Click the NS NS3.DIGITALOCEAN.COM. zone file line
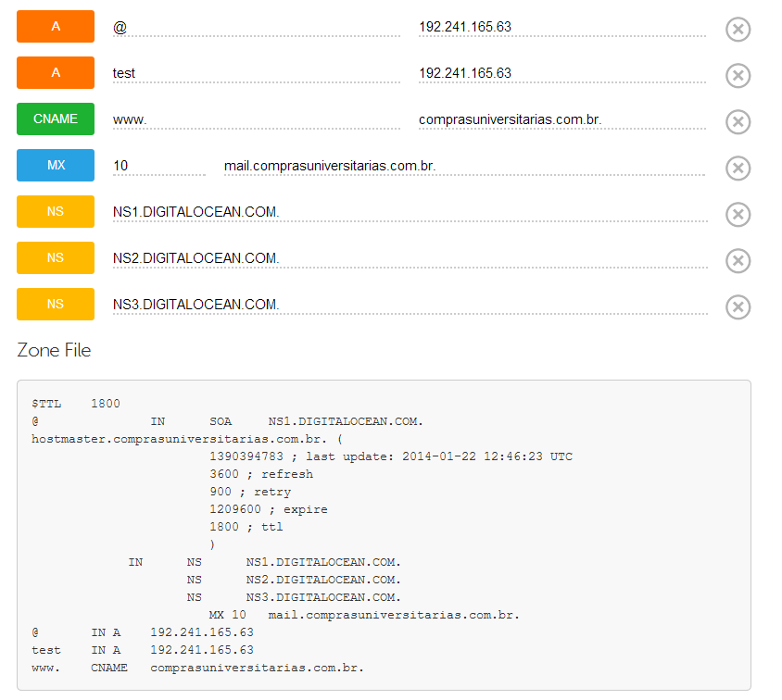Screen dimensions: 782x700 point(295,597)
